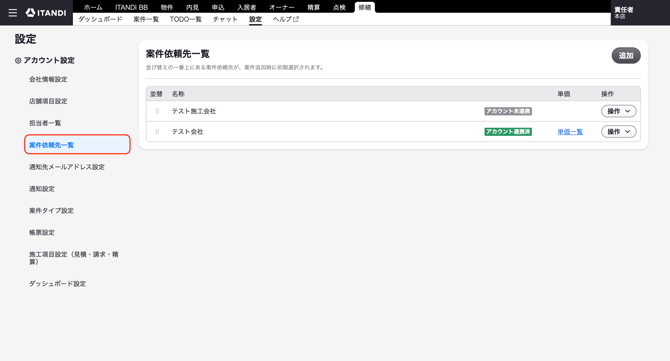Image resolution: width=670 pixels, height=361 pixels.
Task: Open 操作 dropdown for テスト会社
Action: point(618,132)
